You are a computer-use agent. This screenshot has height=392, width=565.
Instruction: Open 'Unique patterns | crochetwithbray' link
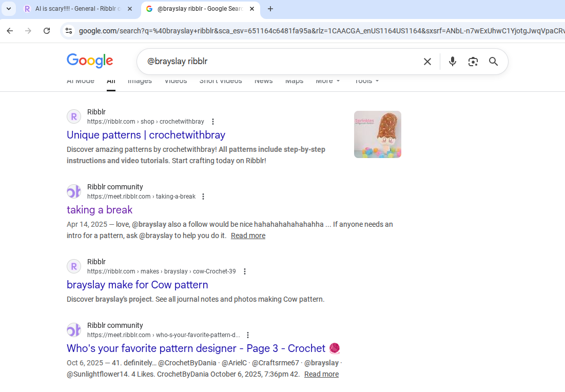point(146,135)
